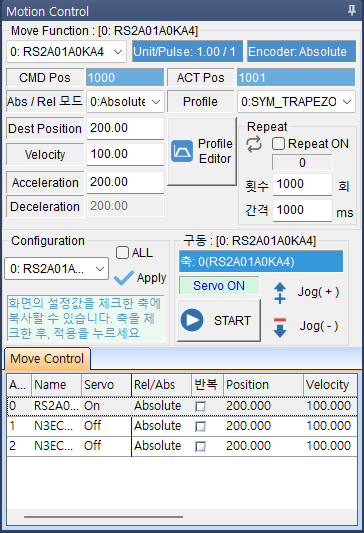The image size is (364, 533).
Task: Click the N3EC... name in axis 2 row
Action: coord(56,446)
